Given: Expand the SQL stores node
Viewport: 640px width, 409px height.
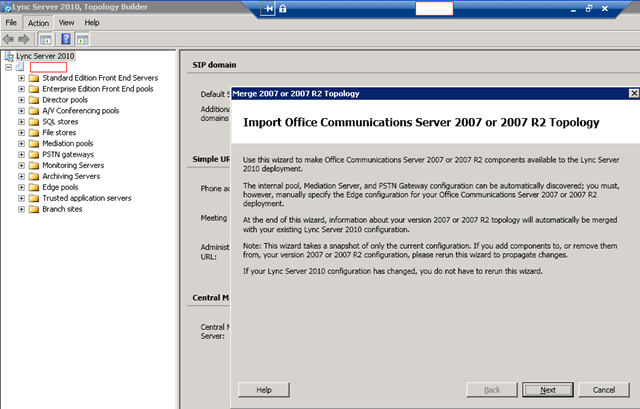Looking at the screenshot, I should pos(21,122).
